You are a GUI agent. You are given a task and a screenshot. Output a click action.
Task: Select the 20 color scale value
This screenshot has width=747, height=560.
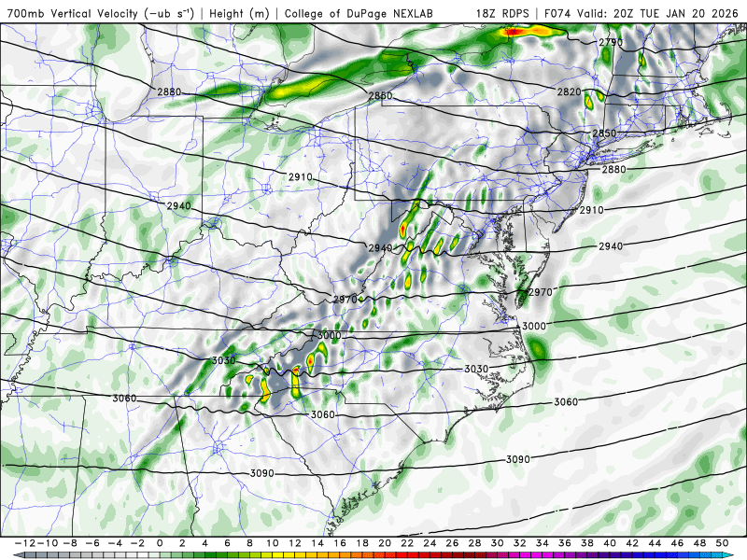[385, 543]
